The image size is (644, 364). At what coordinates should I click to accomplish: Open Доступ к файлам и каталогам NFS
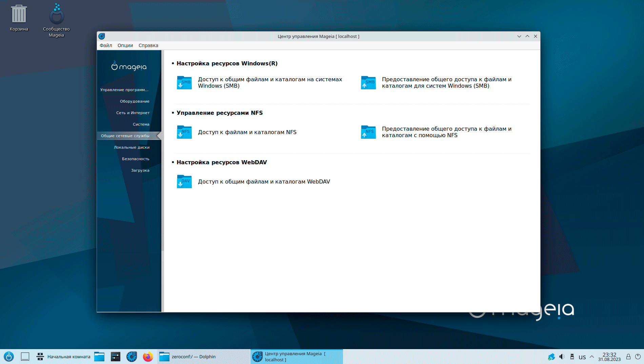(x=247, y=132)
